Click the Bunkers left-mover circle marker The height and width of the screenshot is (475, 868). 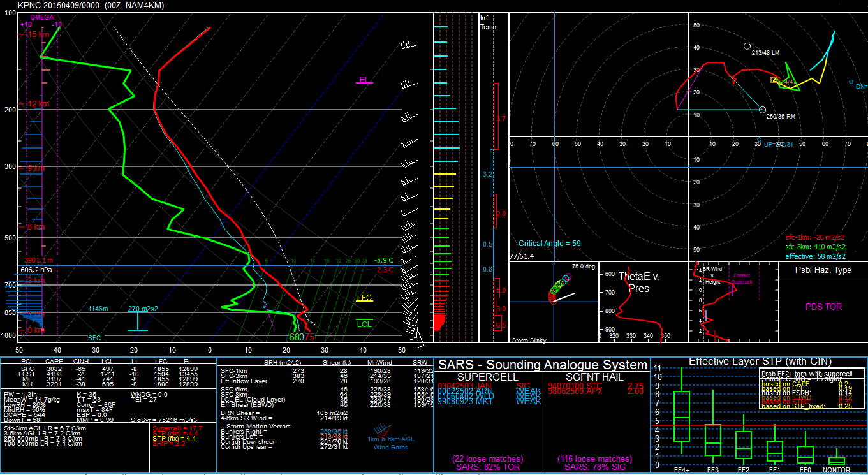[747, 46]
